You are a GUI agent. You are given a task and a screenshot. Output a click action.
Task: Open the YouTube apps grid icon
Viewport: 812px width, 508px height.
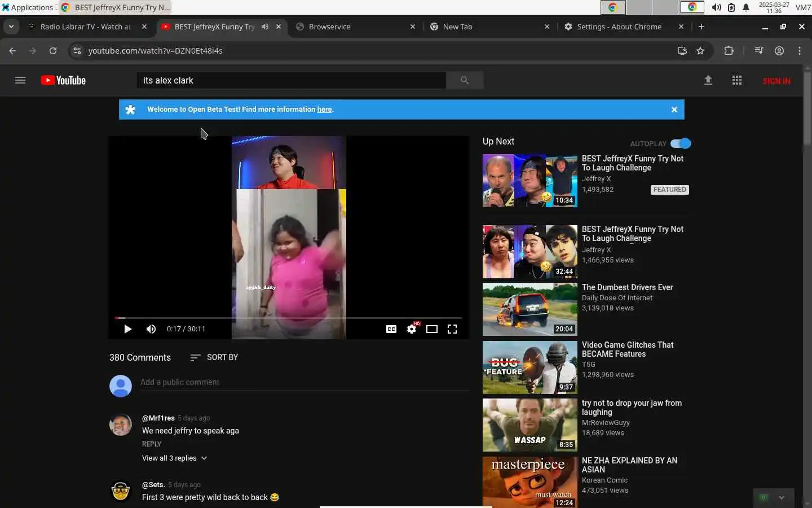tap(737, 80)
